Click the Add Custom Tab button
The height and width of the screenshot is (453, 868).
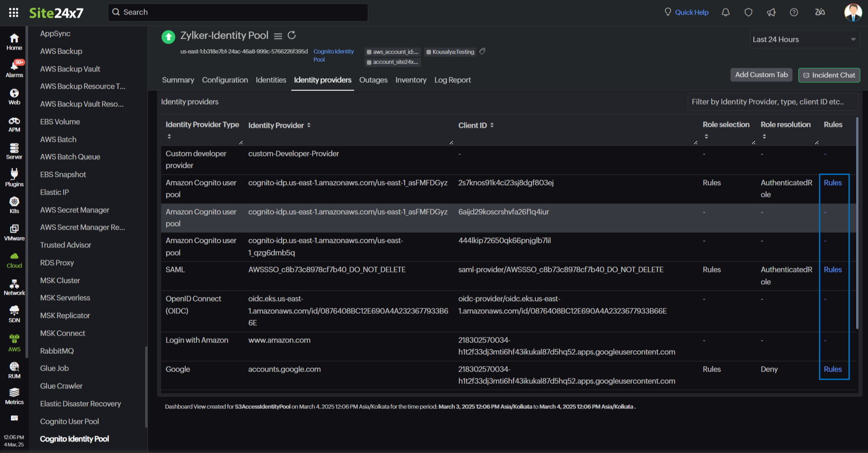pyautogui.click(x=761, y=75)
